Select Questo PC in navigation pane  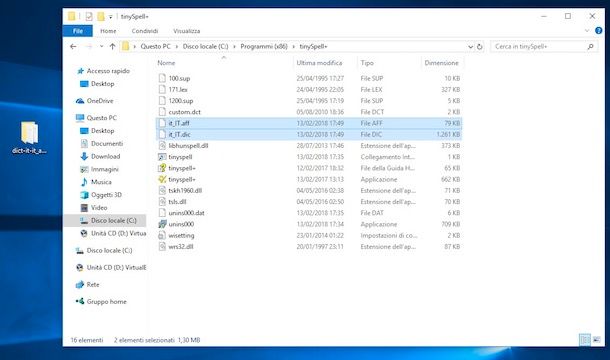pos(102,118)
